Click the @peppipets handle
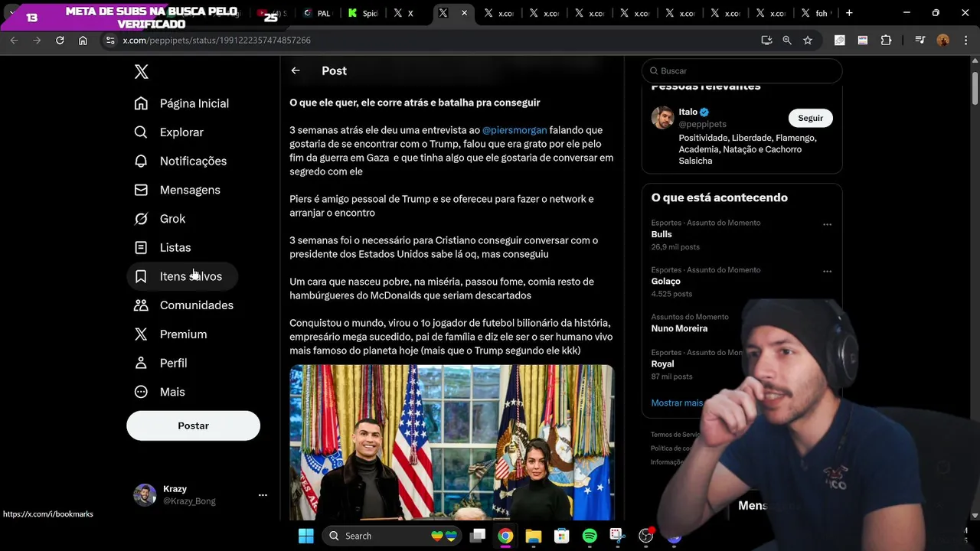980x551 pixels. (x=702, y=124)
